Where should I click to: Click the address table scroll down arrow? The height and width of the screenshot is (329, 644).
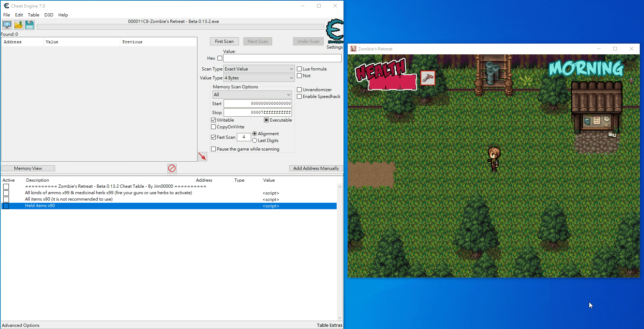pos(340,318)
